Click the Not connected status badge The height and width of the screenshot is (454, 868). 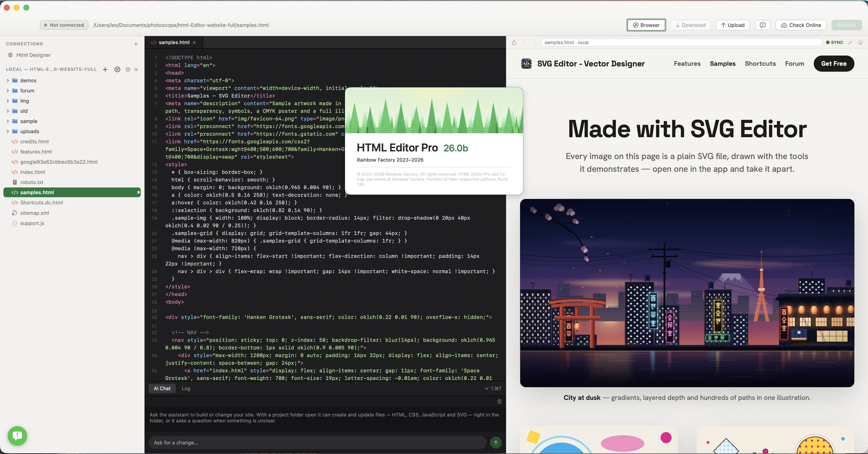pyautogui.click(x=64, y=25)
